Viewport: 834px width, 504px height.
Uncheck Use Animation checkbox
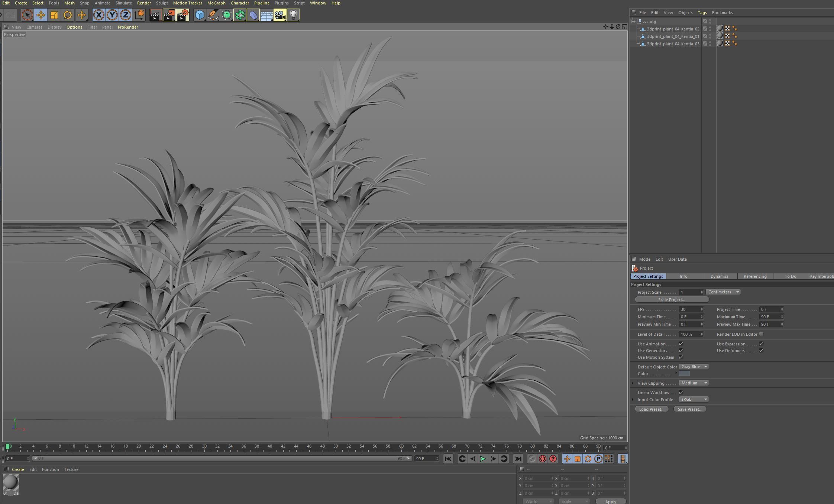681,344
